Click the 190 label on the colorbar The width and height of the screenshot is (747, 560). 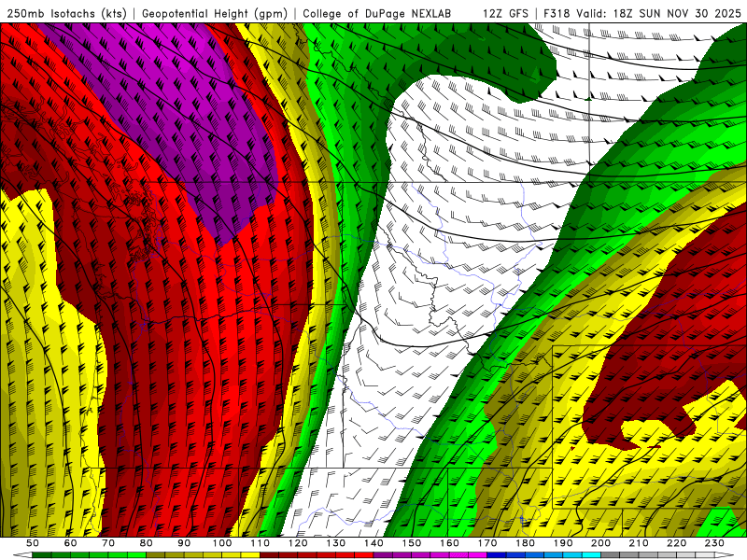(563, 543)
